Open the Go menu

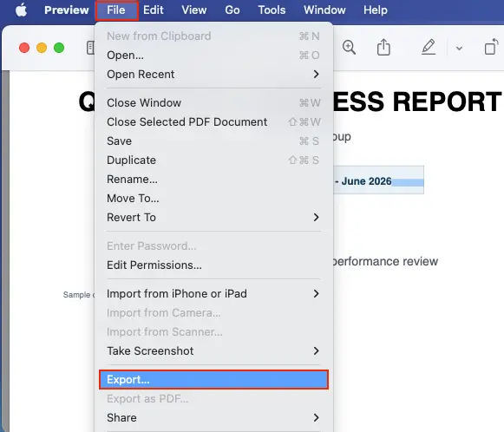[x=232, y=10]
